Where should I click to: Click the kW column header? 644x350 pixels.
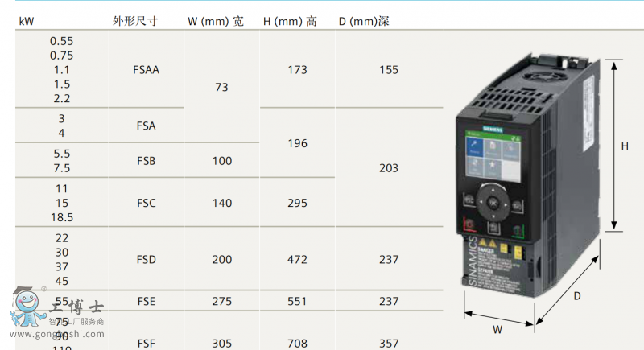[26, 21]
